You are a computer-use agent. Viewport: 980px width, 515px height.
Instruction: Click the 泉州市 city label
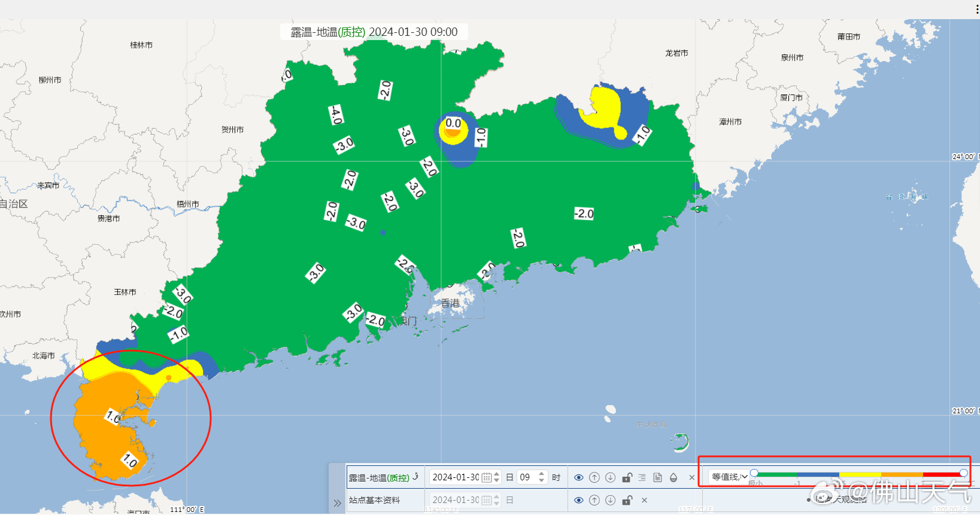792,57
